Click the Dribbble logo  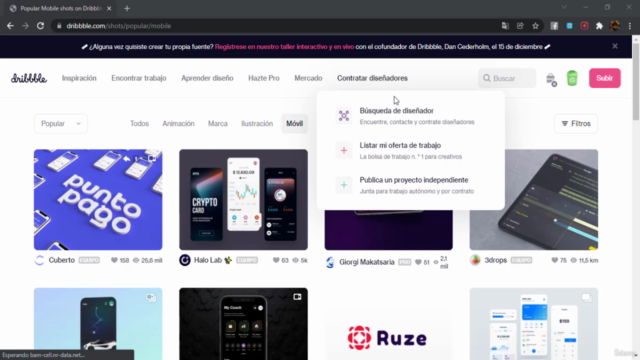coord(29,78)
